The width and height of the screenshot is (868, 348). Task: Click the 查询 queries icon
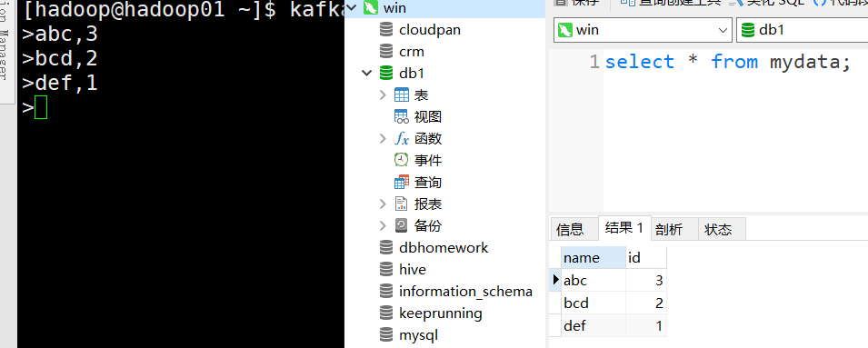click(402, 182)
